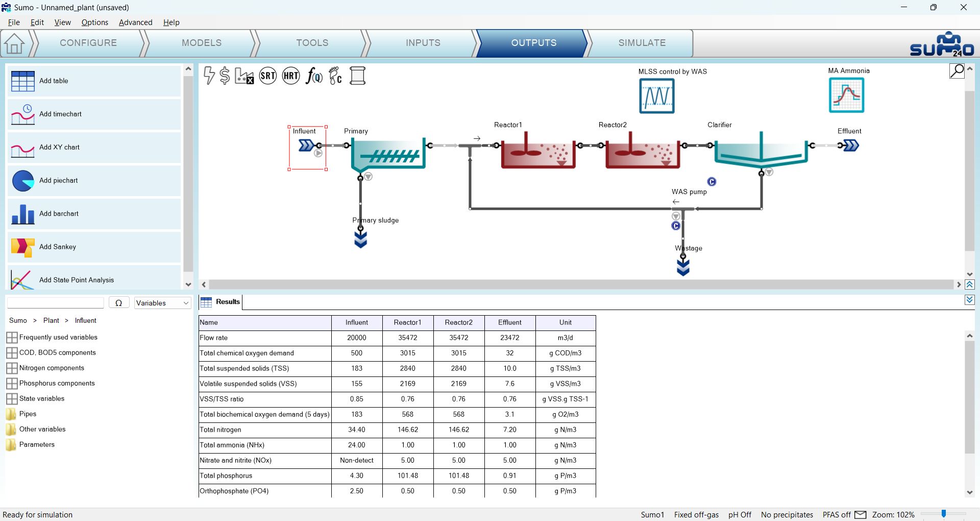Open the MLSS control by WAS controller
This screenshot has width=980, height=521.
point(657,96)
